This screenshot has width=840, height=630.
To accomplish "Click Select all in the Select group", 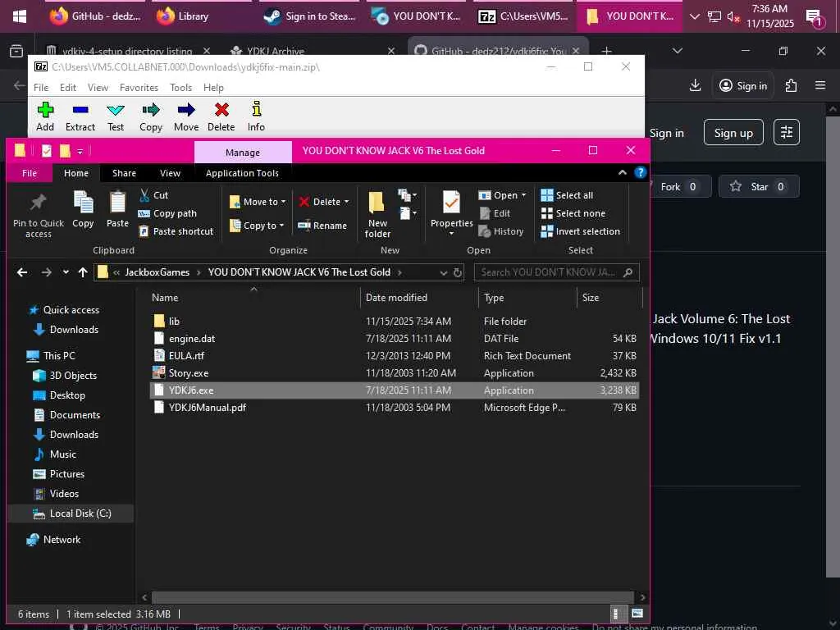I will click(567, 195).
